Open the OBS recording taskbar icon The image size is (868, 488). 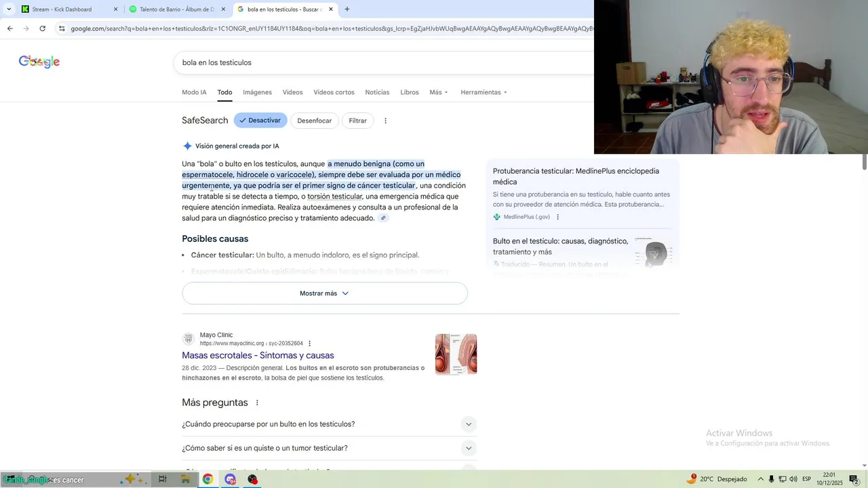[x=252, y=479]
